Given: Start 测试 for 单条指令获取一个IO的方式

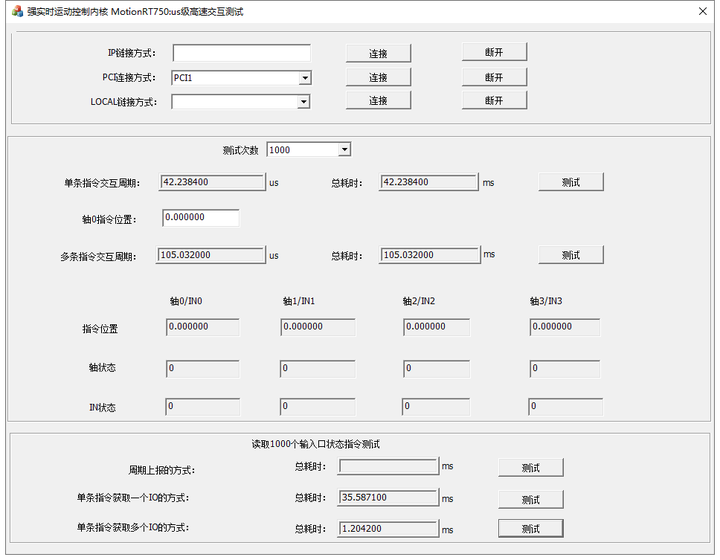Looking at the screenshot, I should pyautogui.click(x=530, y=499).
